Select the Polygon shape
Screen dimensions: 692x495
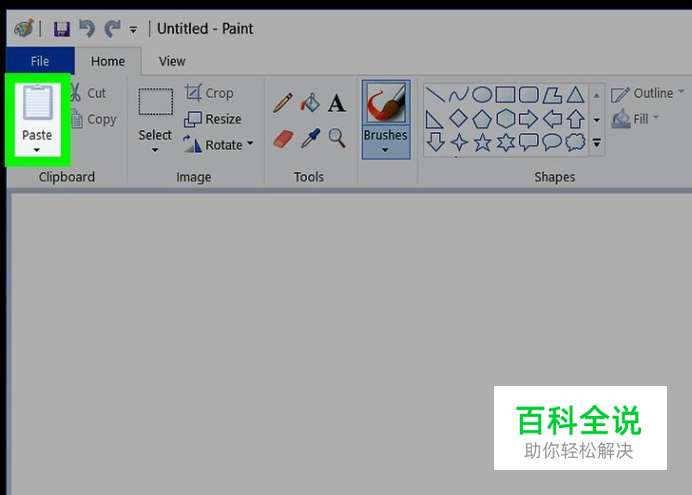(552, 94)
